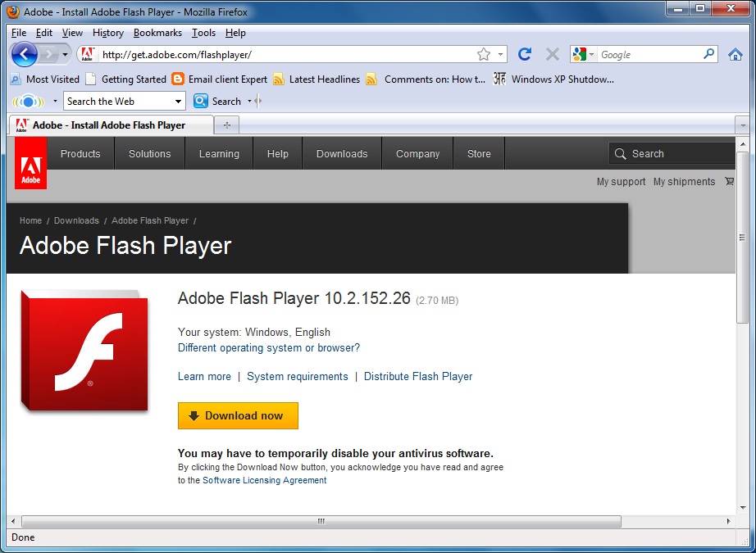Click the blue radio-wave toolbar logo
Image resolution: width=756 pixels, height=553 pixels.
pos(29,101)
